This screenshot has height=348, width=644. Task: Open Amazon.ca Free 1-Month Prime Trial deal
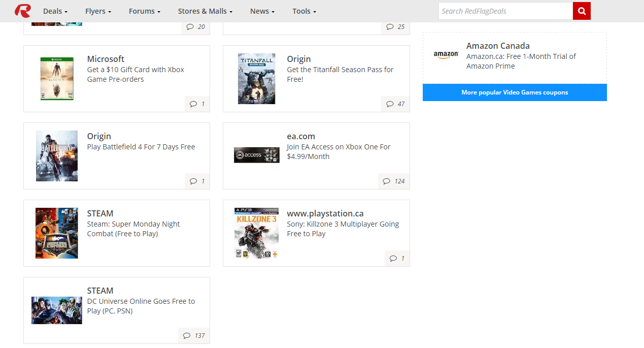(x=521, y=61)
